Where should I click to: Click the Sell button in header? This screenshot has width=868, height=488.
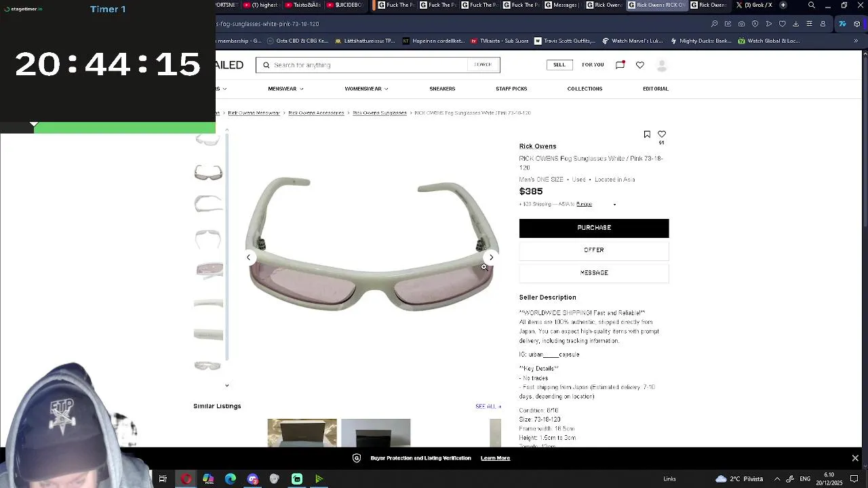[x=559, y=65]
